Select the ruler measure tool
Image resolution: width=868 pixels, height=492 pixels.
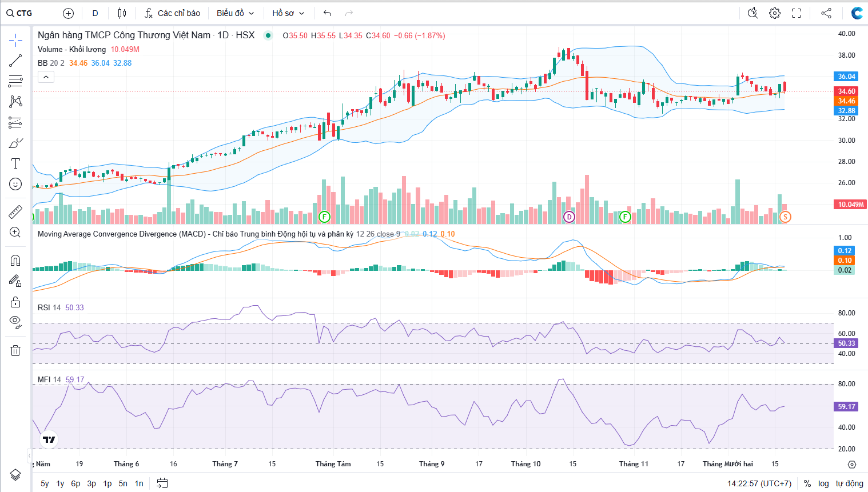[x=15, y=212]
